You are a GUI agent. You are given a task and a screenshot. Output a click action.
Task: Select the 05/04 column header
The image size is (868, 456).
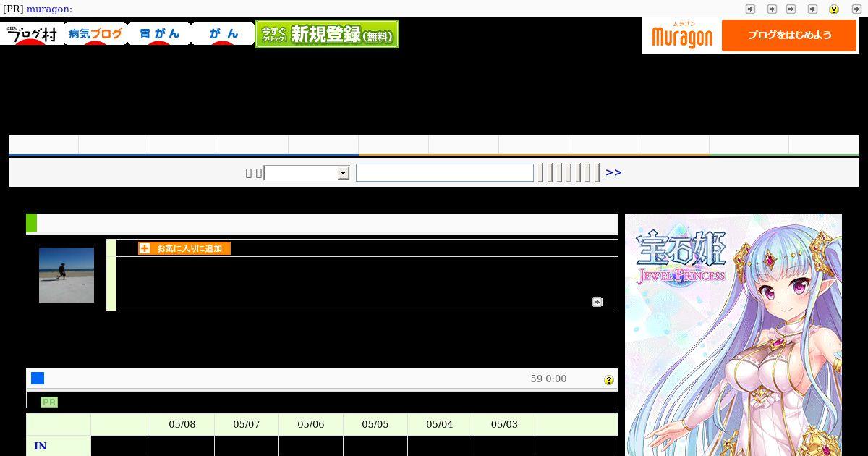[x=440, y=424]
